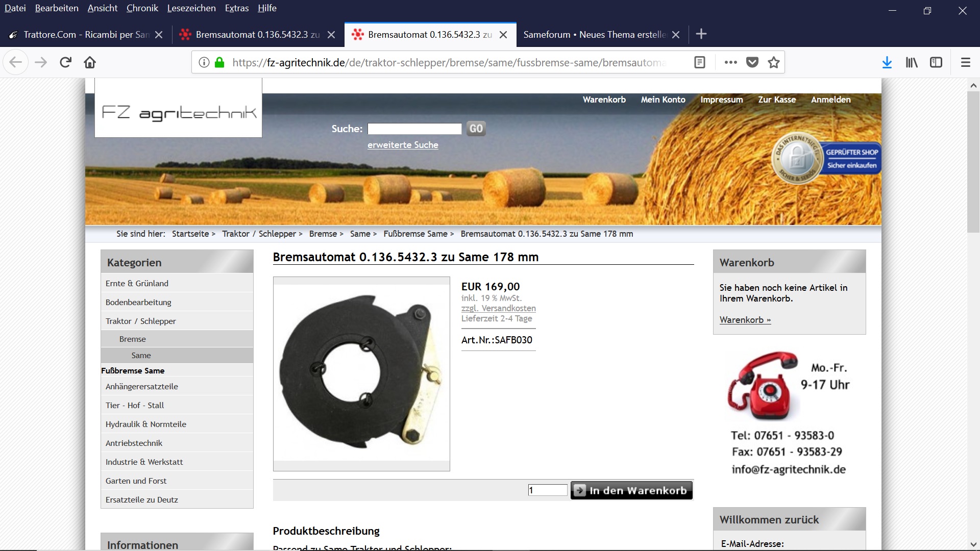Click the Bremsautomat product image
Screen dimensions: 980x551
361,373
